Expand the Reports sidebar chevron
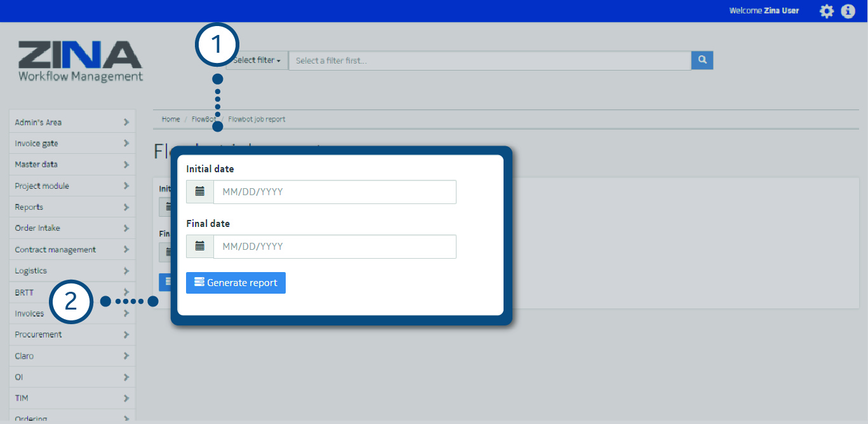Screen dimensions: 868x424 pos(126,207)
